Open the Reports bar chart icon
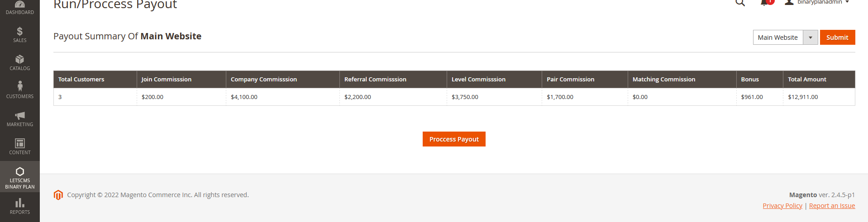The image size is (868, 222). [x=19, y=203]
